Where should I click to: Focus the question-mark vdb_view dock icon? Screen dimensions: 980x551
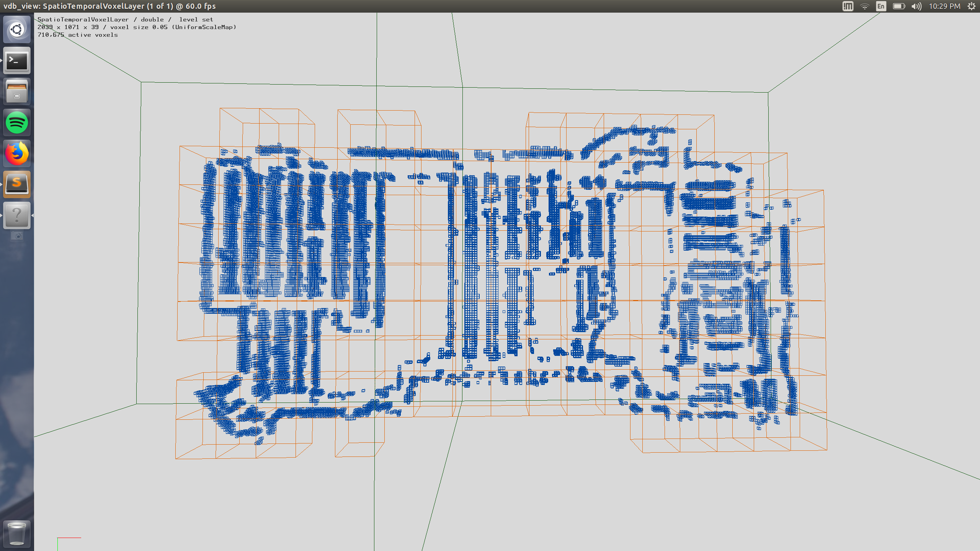tap(17, 215)
